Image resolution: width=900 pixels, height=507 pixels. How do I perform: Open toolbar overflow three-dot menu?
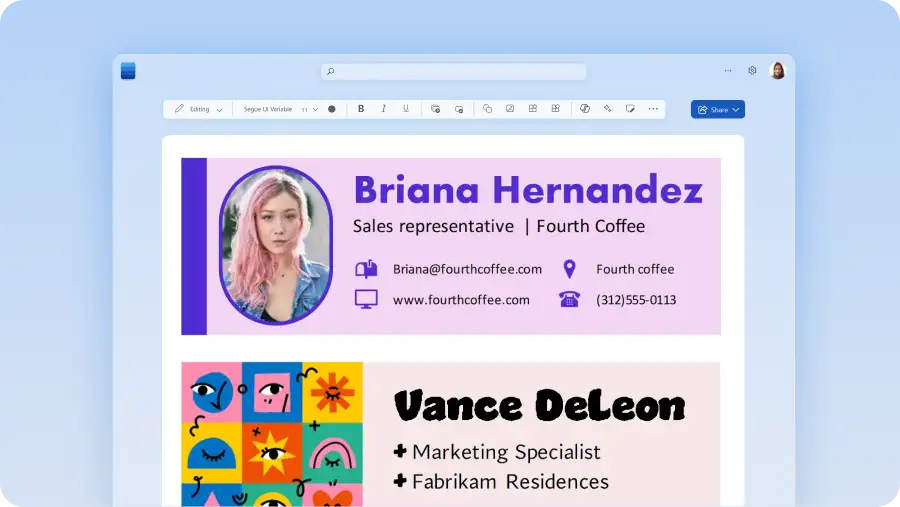653,109
